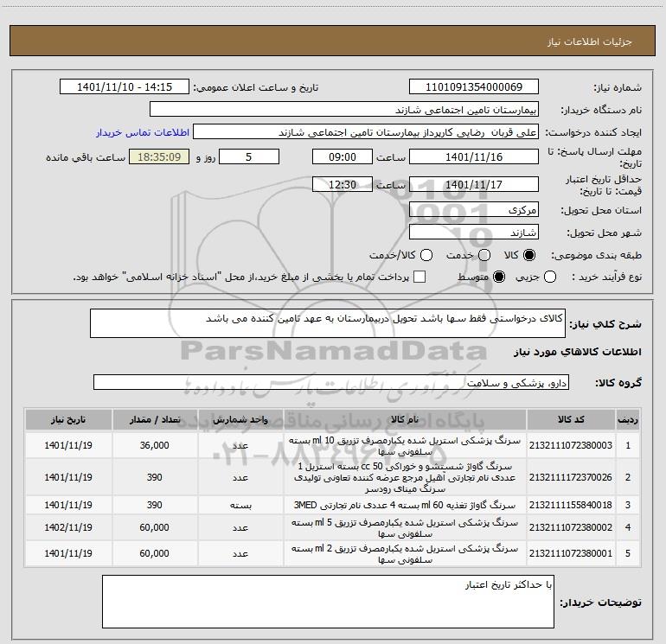
Task: Click the price validity time 12:30
Action: (343, 185)
